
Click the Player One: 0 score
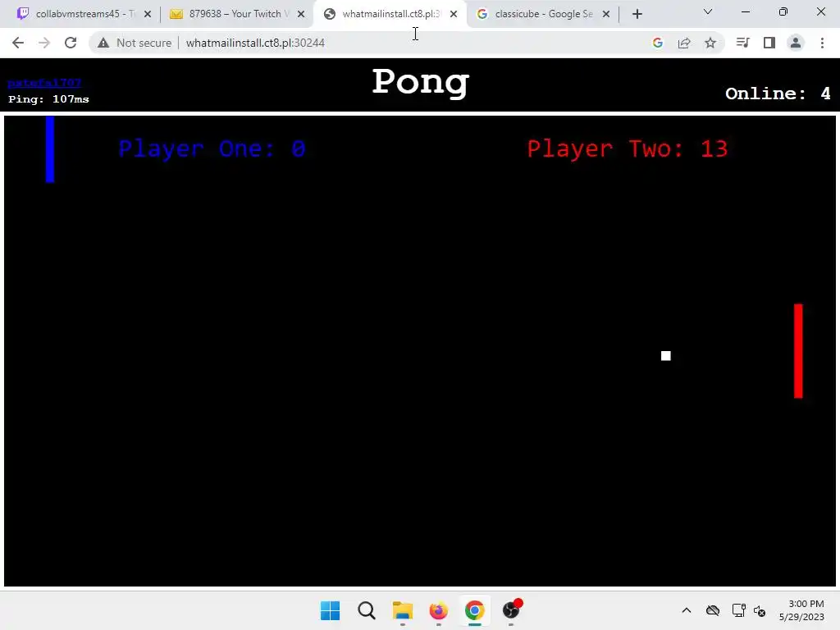[212, 148]
